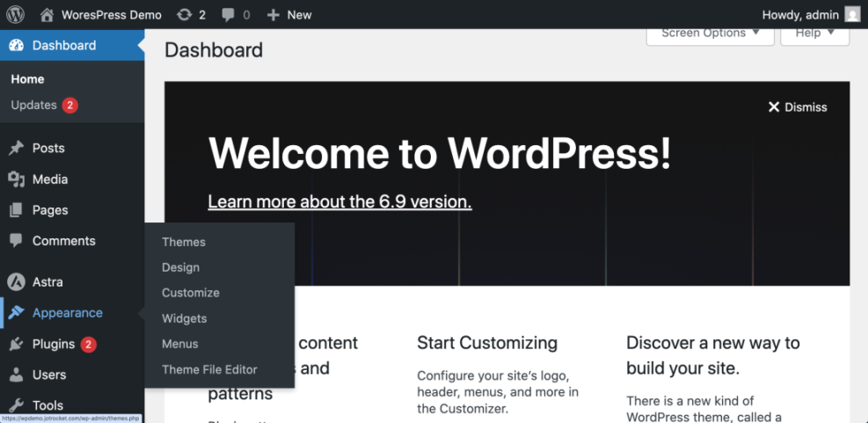
Task: Open the Users menu label
Action: [x=49, y=375]
